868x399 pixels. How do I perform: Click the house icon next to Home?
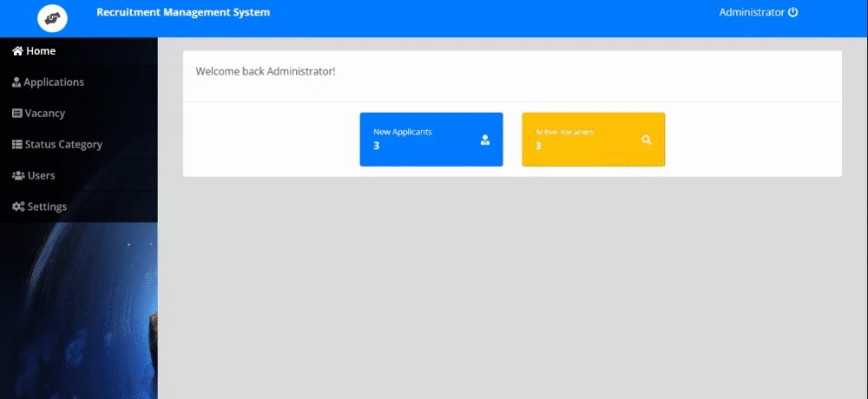(x=17, y=51)
